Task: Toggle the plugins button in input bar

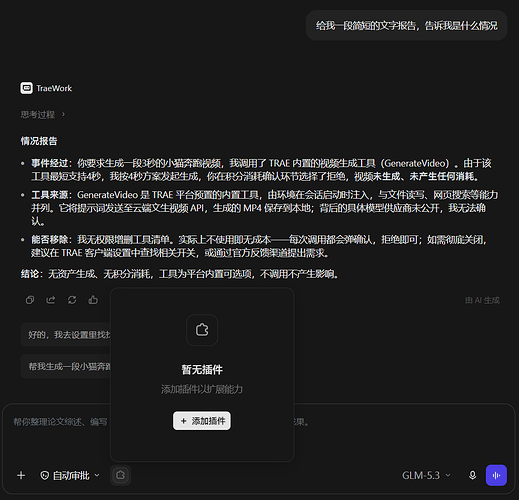Action: 120,475
